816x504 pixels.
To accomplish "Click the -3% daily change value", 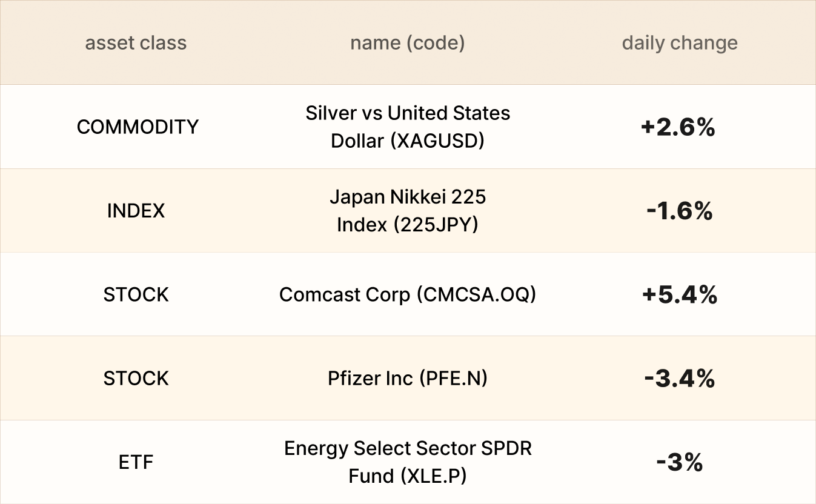I will 679,463.
